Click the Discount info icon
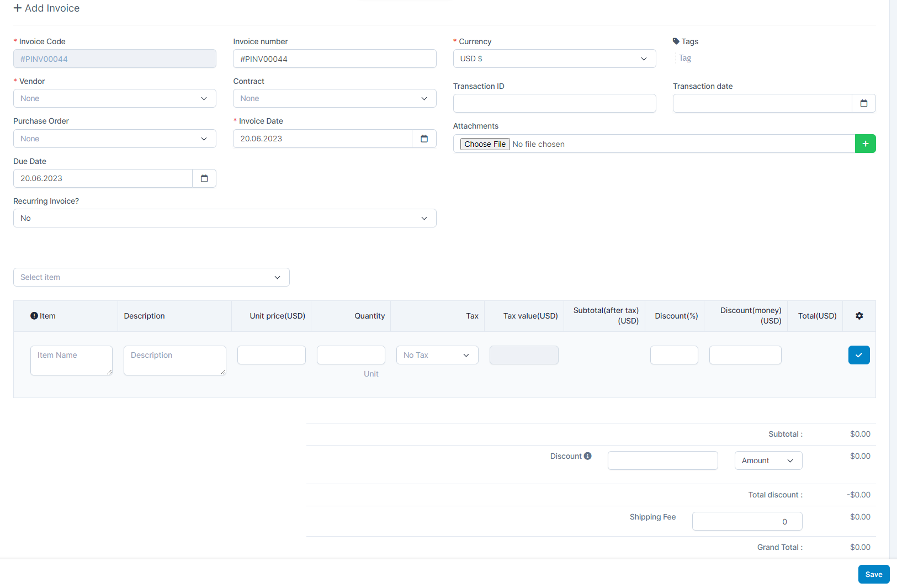The width and height of the screenshot is (897, 588). [587, 456]
